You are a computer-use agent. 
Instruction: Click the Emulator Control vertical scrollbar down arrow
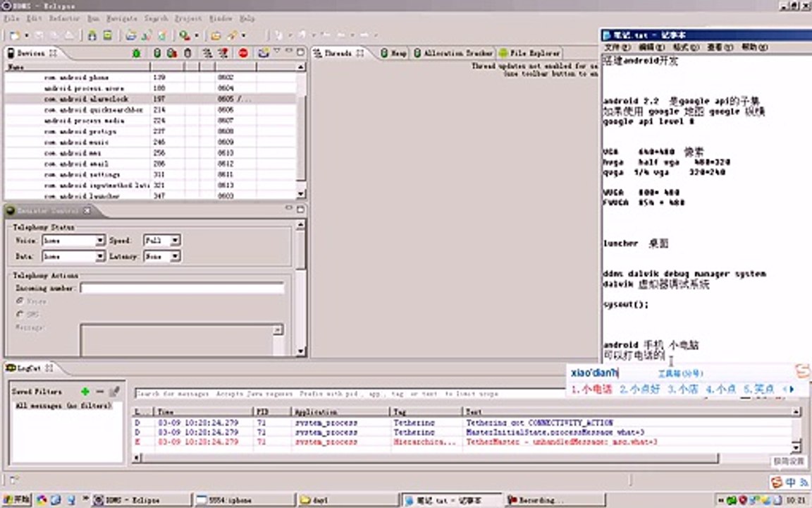pos(301,351)
